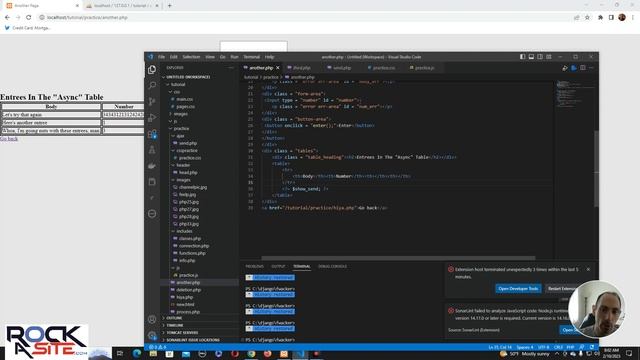
Task: Toggle bottom panel layout icon in title bar
Action: pyautogui.click(x=531, y=57)
